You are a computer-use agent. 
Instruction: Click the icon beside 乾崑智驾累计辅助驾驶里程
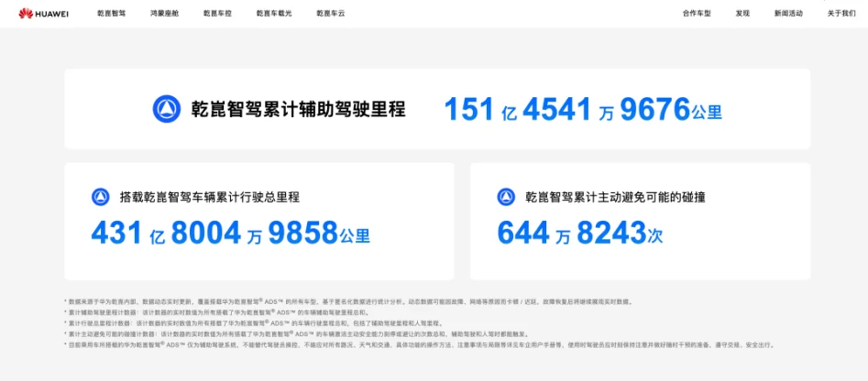[167, 110]
